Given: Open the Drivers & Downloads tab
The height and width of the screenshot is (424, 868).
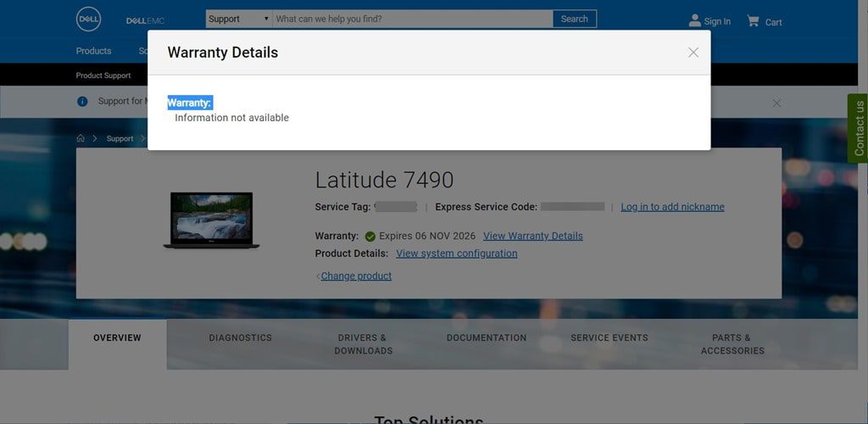Looking at the screenshot, I should (x=363, y=343).
